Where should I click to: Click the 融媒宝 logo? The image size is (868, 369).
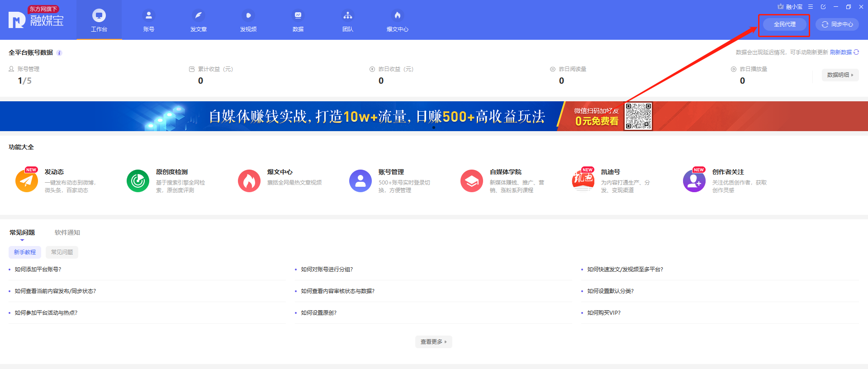click(x=36, y=18)
